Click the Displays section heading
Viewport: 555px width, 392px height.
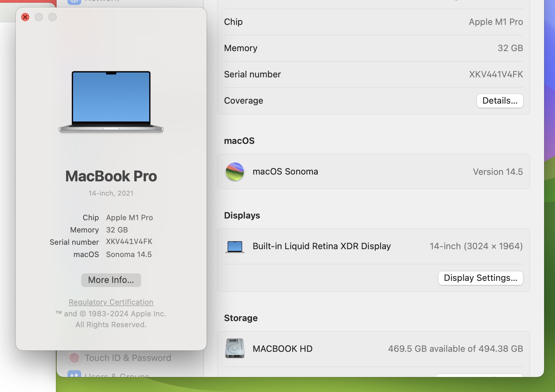coord(242,215)
